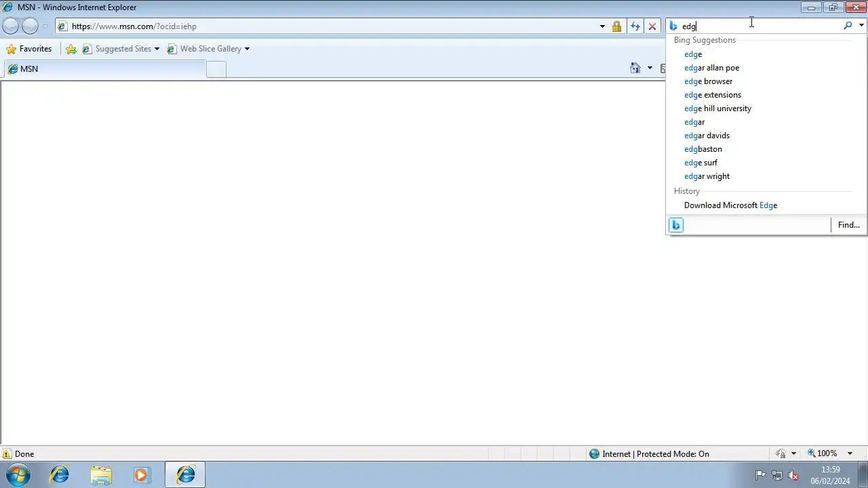
Task: Click the muted volume tray icon
Action: point(793,475)
